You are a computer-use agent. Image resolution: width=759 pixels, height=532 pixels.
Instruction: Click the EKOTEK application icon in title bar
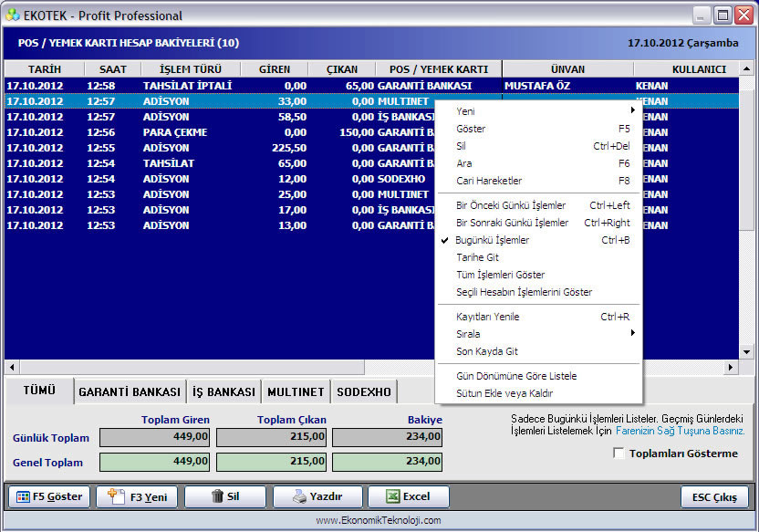[x=13, y=16]
